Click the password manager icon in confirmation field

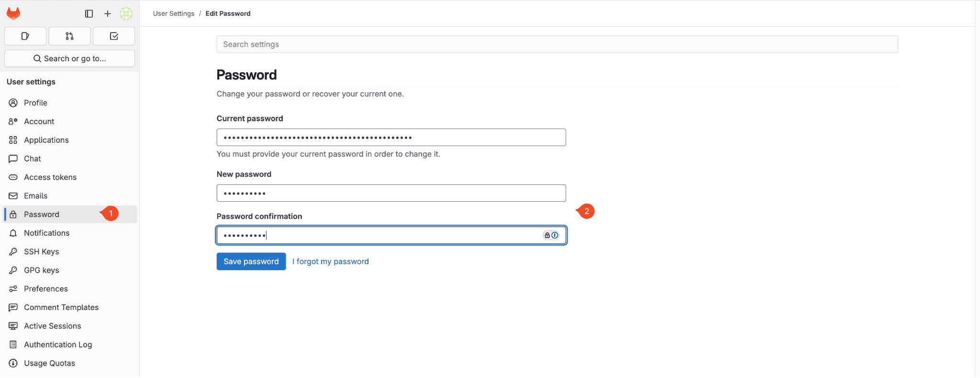[x=551, y=235]
